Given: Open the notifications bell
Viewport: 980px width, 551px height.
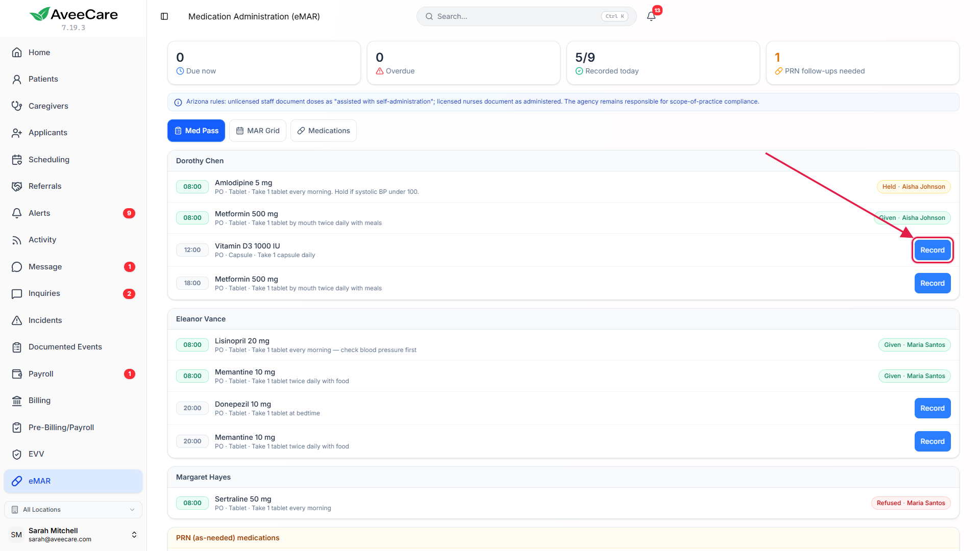Looking at the screenshot, I should tap(651, 16).
